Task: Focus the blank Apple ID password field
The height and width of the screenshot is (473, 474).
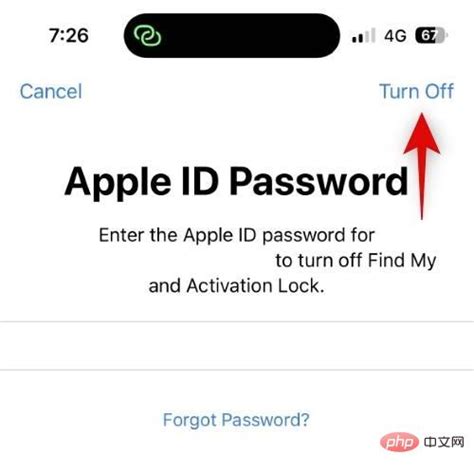Action: [x=237, y=346]
